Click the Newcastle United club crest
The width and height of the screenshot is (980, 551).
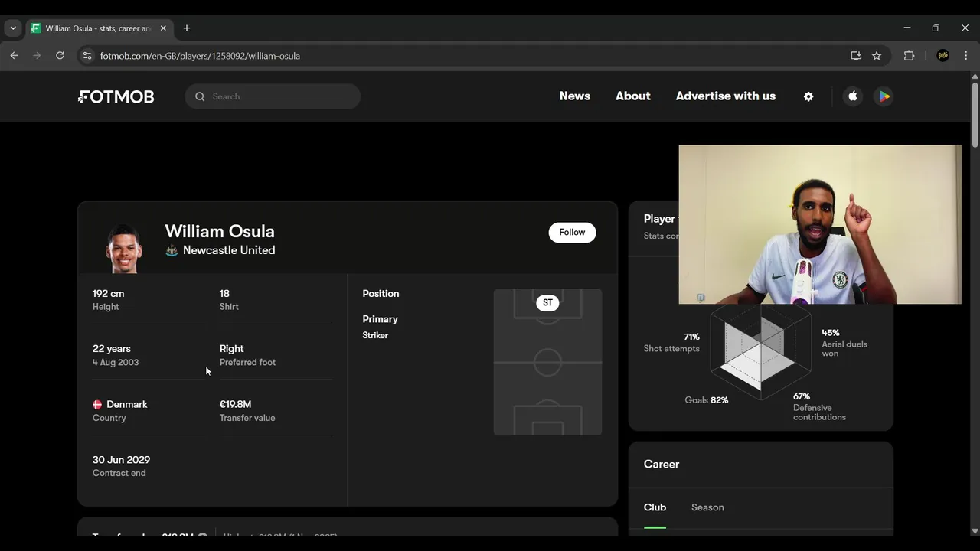(171, 250)
